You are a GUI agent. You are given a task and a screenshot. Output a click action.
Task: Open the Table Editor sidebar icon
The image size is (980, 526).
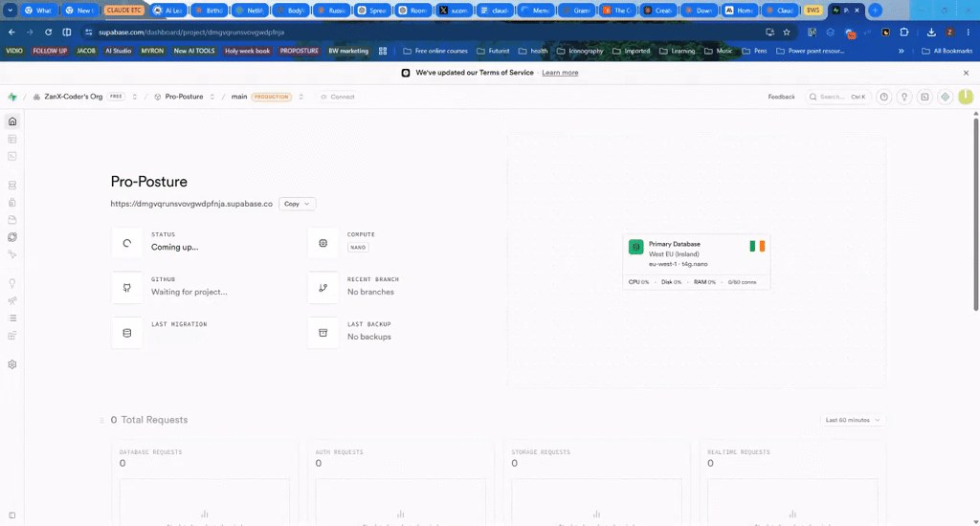pyautogui.click(x=11, y=139)
